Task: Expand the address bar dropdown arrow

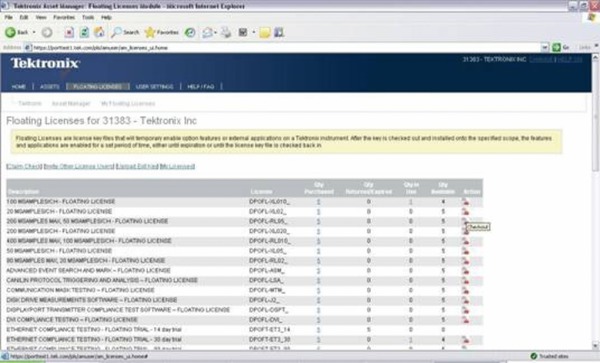Action: (x=545, y=47)
